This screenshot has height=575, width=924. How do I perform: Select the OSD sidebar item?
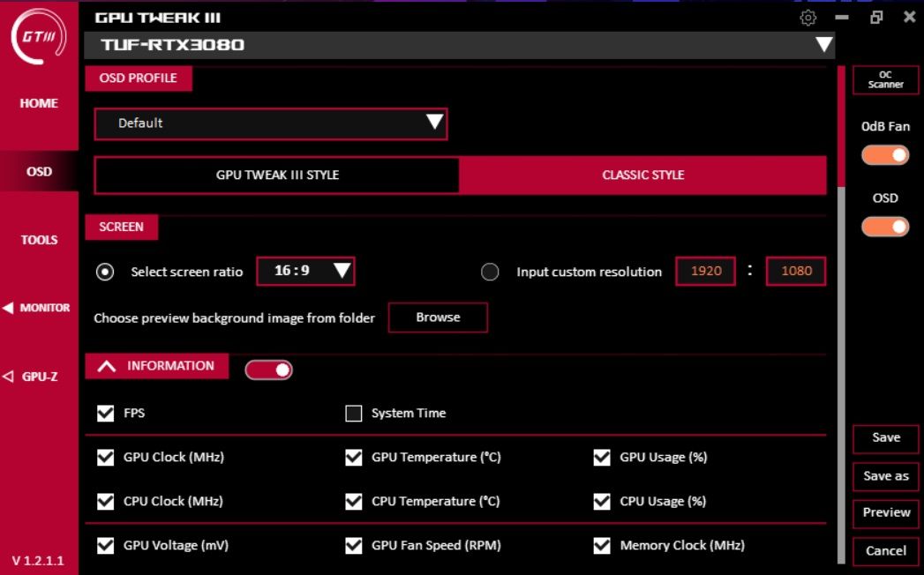[39, 171]
